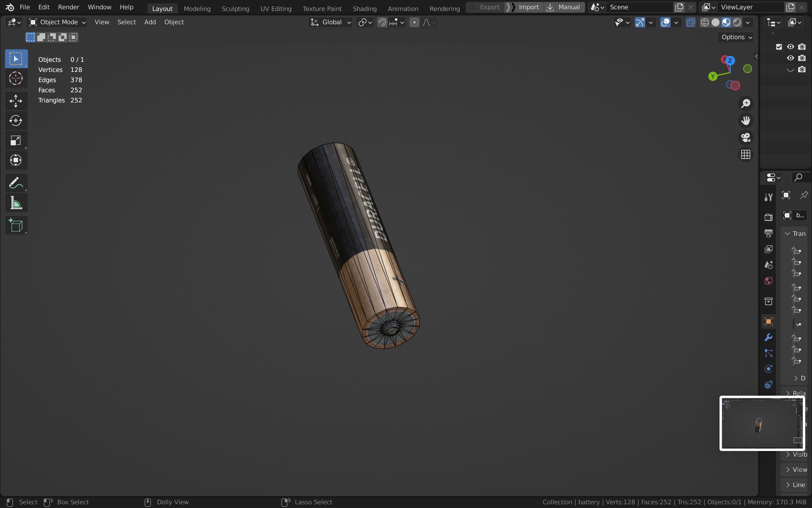The height and width of the screenshot is (508, 812).
Task: Disable render for first outliner row camera
Action: (x=802, y=47)
